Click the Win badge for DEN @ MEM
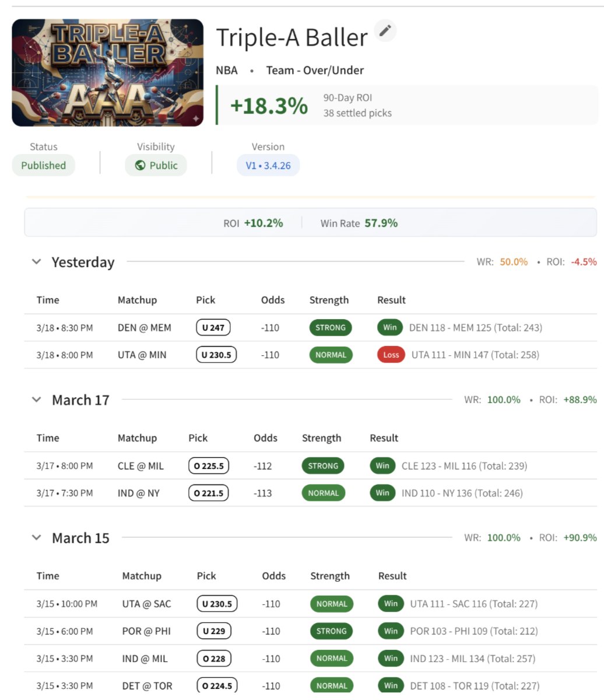The width and height of the screenshot is (604, 700). (x=390, y=327)
